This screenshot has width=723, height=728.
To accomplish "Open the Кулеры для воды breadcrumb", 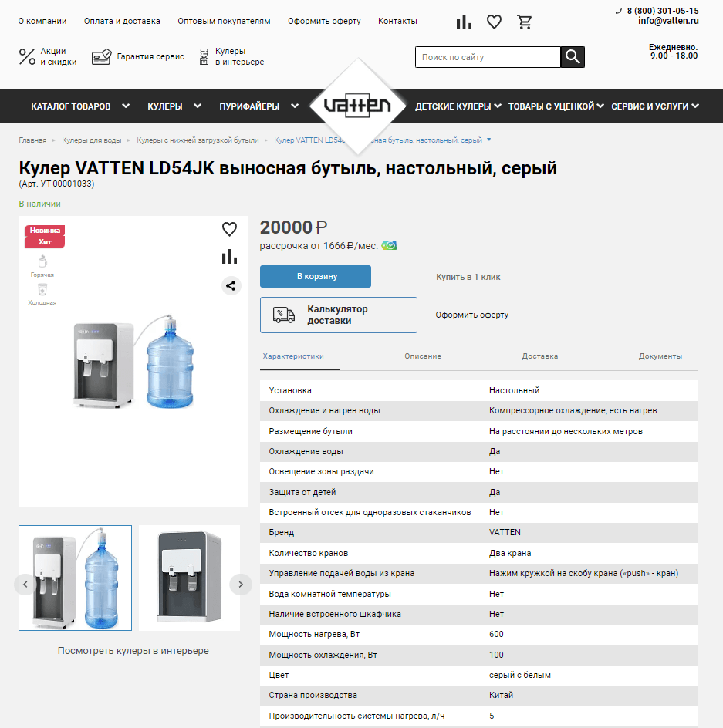I will point(92,140).
